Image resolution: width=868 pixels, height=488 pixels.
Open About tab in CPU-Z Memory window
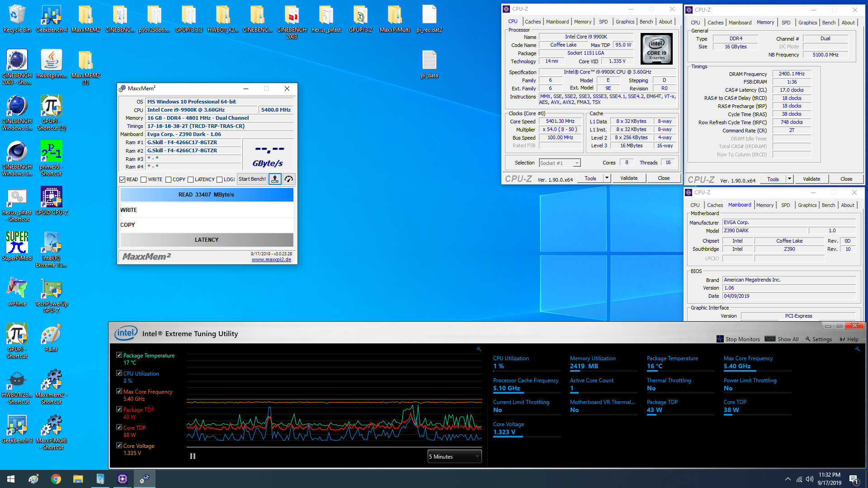pyautogui.click(x=848, y=23)
